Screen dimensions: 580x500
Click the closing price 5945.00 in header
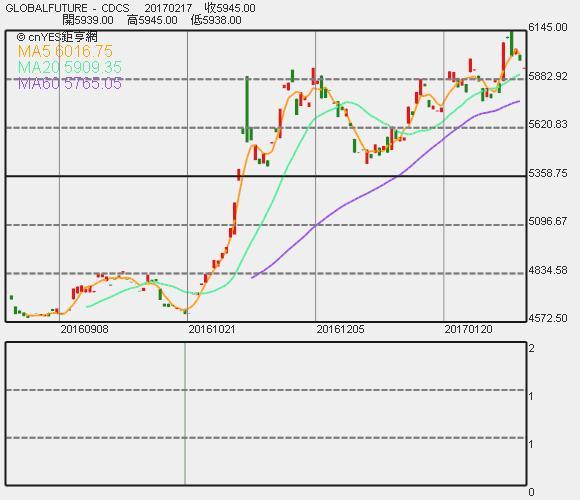pyautogui.click(x=230, y=8)
